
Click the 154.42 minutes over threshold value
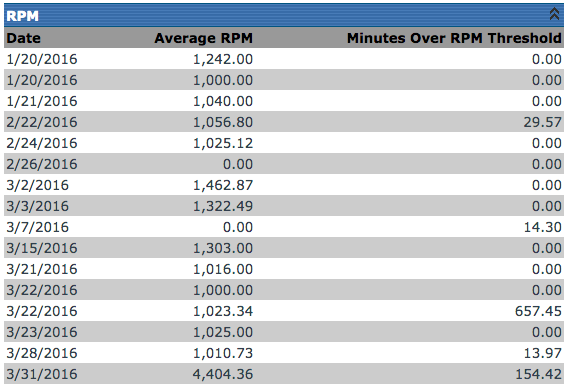tap(538, 374)
